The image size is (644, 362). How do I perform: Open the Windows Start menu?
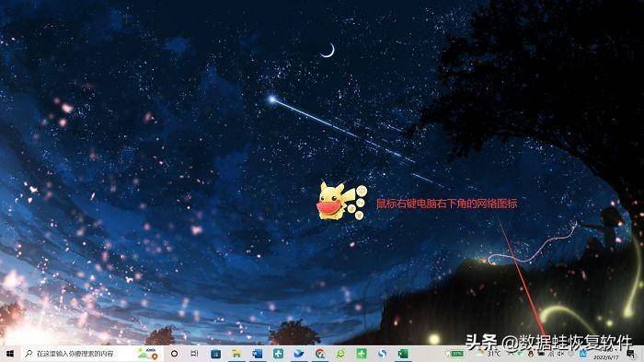[x=10, y=354]
